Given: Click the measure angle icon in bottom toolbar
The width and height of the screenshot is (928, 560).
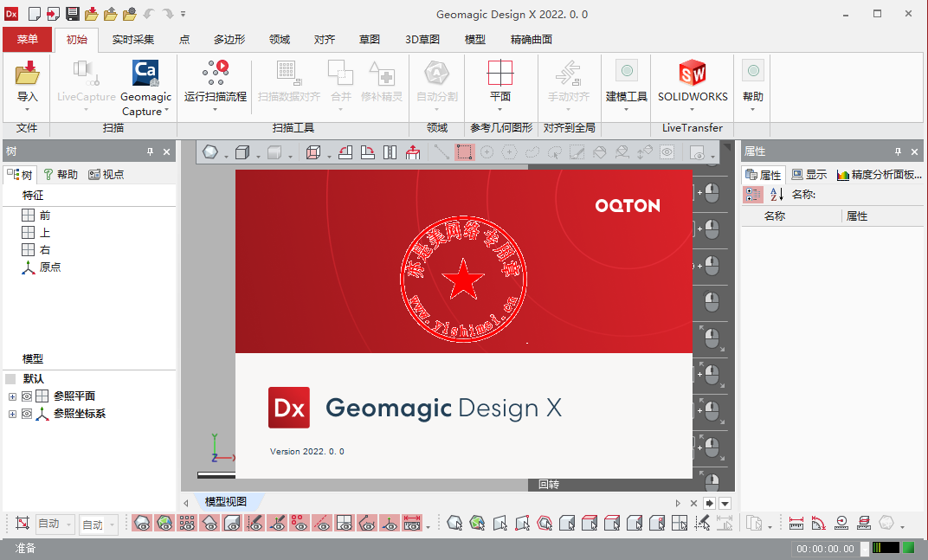Looking at the screenshot, I should coord(819,524).
